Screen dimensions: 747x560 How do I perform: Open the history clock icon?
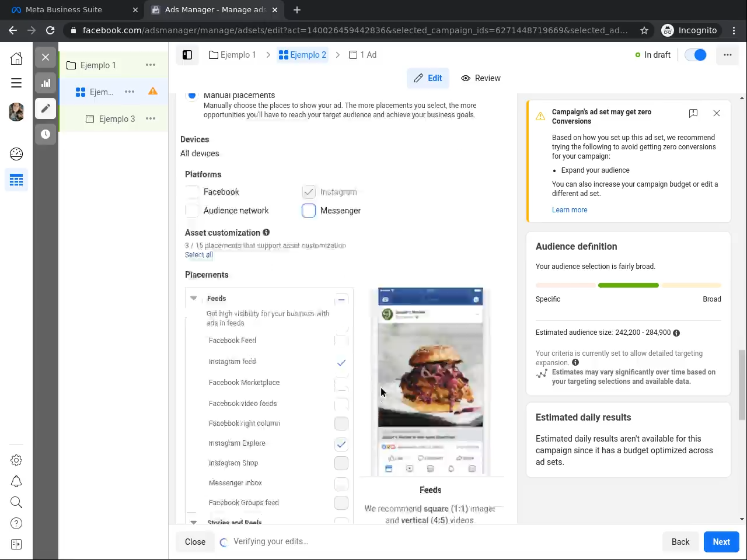46,134
